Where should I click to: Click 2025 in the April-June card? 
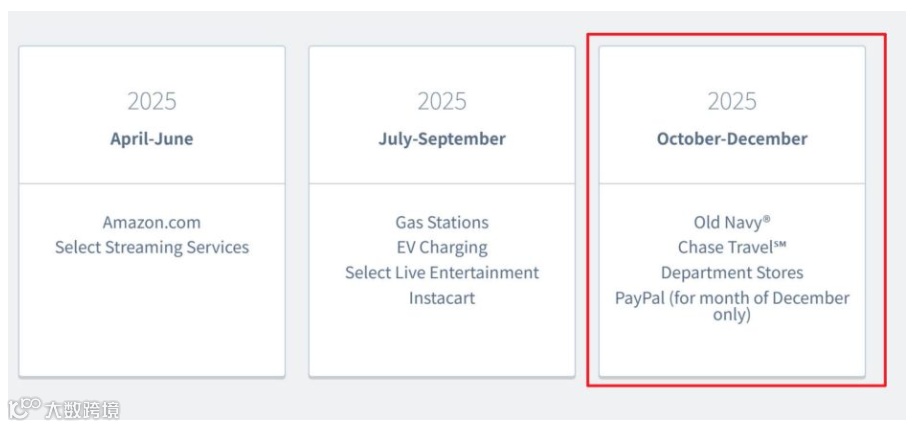tap(151, 101)
